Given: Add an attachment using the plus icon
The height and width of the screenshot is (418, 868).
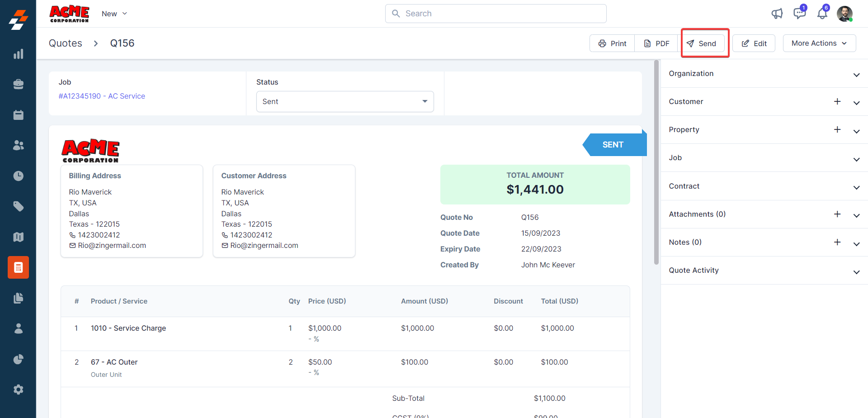Looking at the screenshot, I should [837, 214].
